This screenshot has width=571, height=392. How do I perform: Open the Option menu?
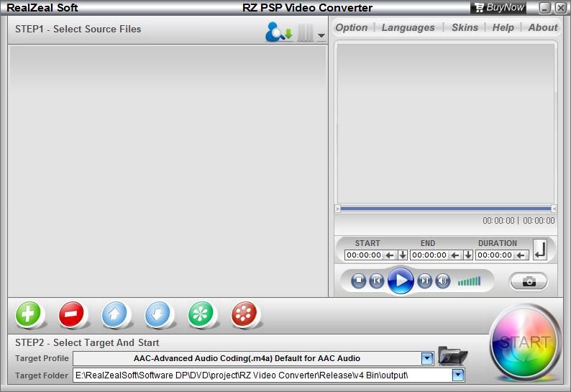352,27
